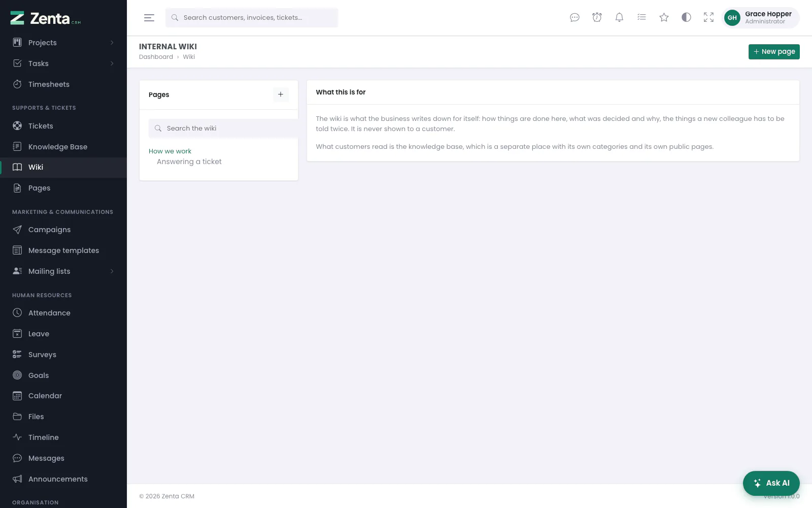Expand the Tasks submenu chevron
This screenshot has width=812, height=508.
point(112,63)
